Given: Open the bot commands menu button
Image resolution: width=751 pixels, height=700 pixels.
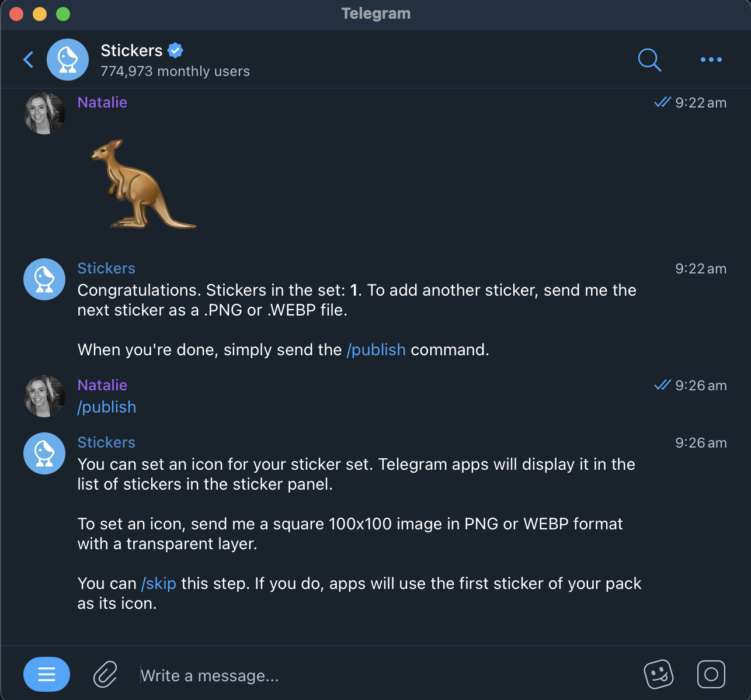Looking at the screenshot, I should pyautogui.click(x=47, y=675).
